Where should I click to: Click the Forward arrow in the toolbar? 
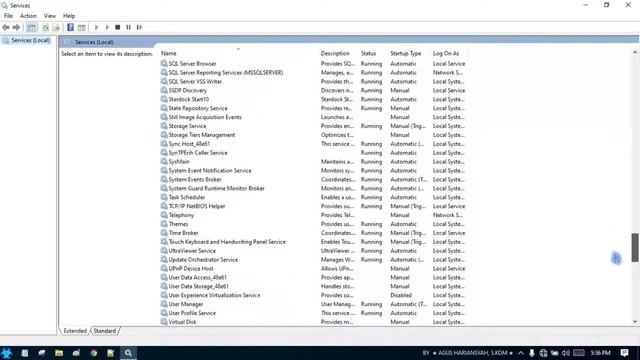(x=16, y=27)
